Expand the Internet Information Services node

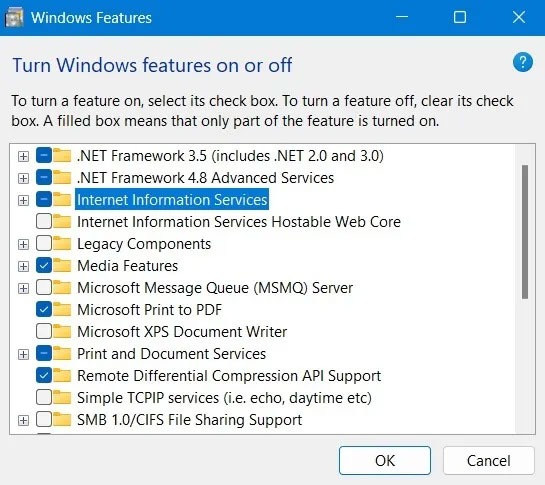[23, 200]
